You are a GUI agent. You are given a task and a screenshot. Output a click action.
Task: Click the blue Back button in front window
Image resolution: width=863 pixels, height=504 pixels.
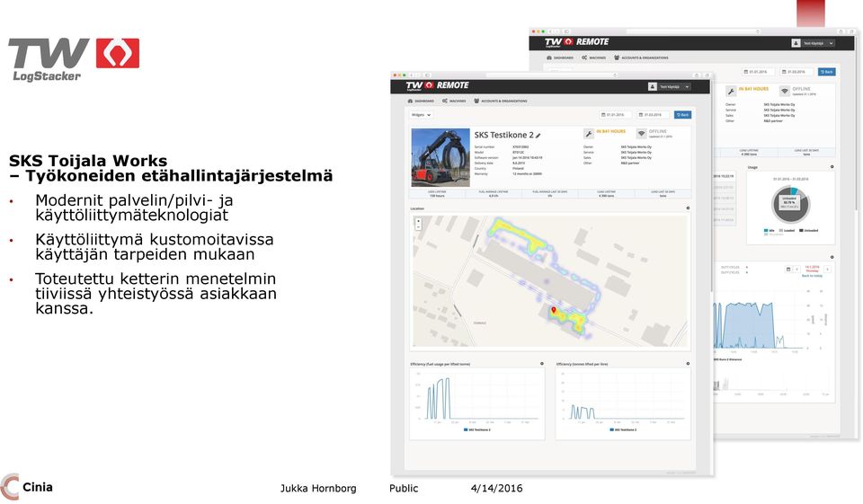click(682, 115)
